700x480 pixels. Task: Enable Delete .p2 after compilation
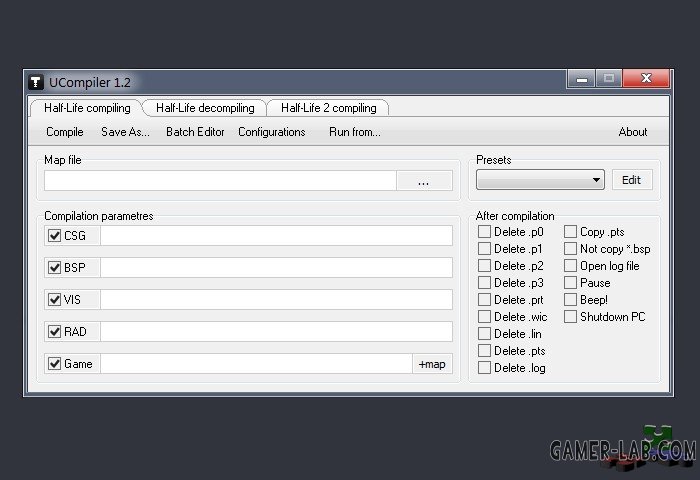pyautogui.click(x=484, y=266)
